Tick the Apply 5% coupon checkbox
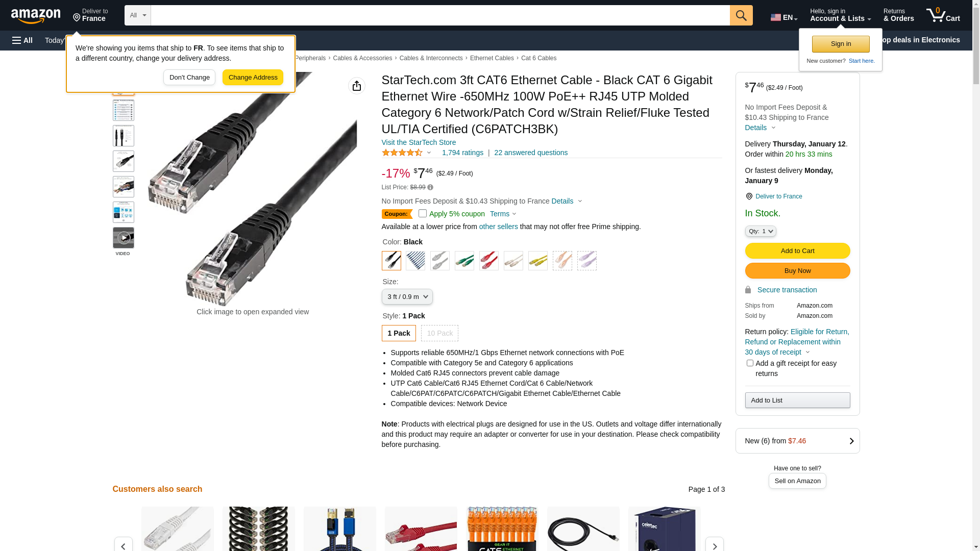Screen dimensions: 980x551 (x=423, y=214)
